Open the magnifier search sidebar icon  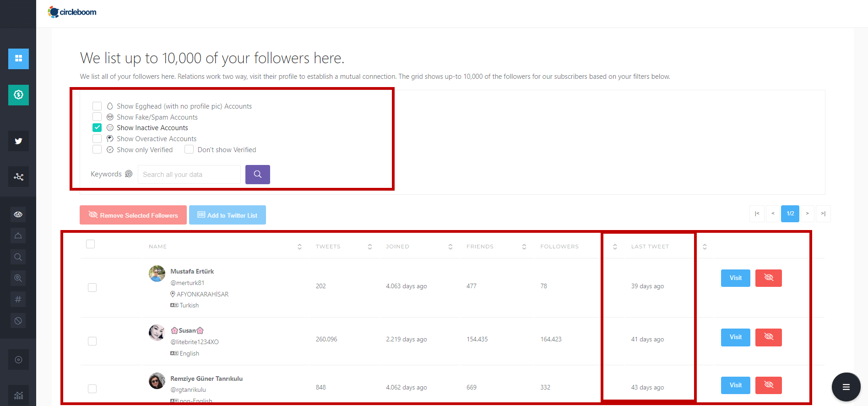click(x=18, y=257)
